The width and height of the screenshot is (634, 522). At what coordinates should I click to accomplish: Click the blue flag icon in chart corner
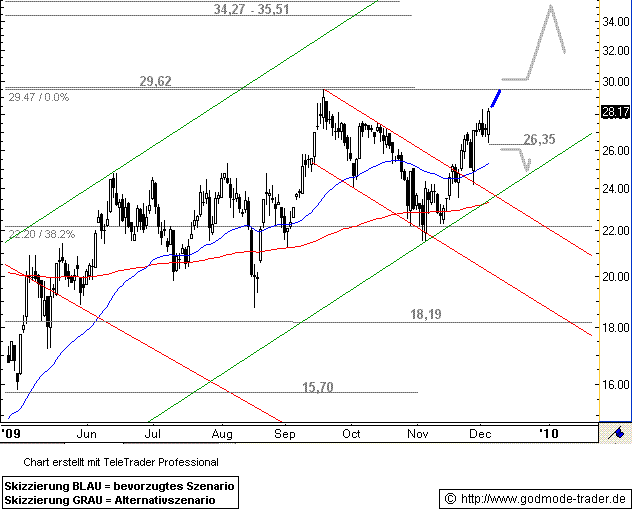619,432
